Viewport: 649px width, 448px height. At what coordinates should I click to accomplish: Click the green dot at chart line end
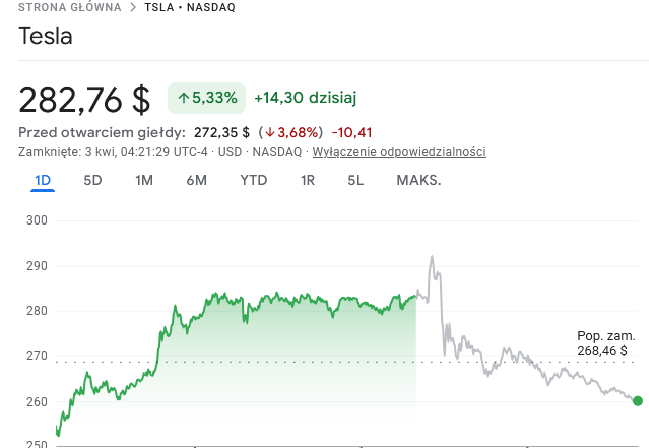638,401
